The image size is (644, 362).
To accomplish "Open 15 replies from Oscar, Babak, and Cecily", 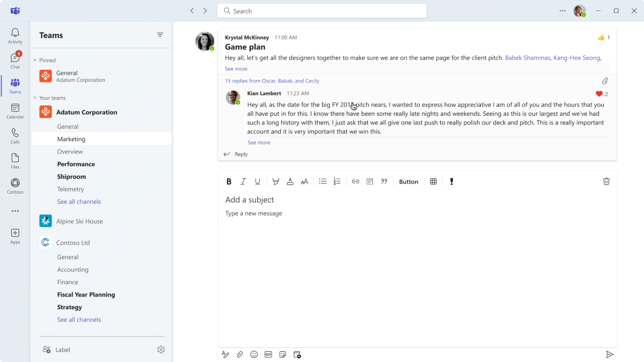I will point(272,81).
